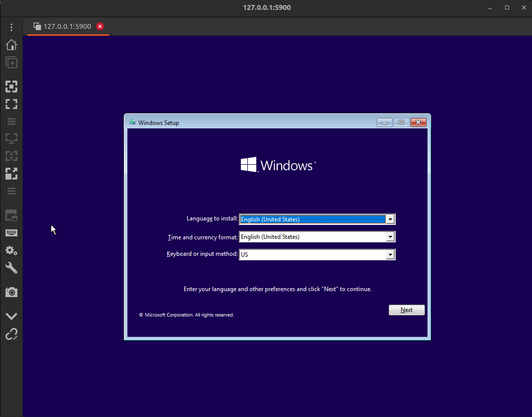Open preferences using the gears icon
This screenshot has height=417, width=532.
tap(11, 250)
